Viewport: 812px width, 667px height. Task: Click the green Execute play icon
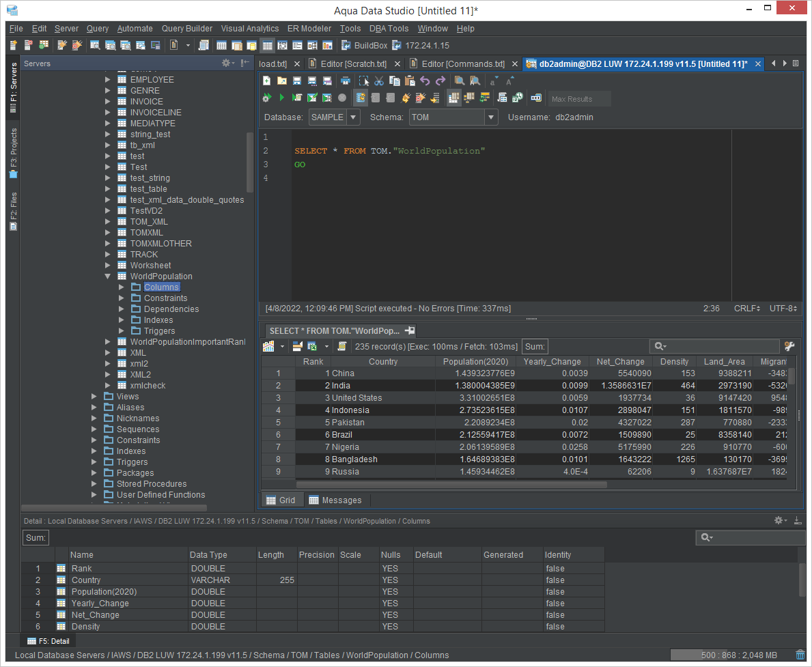pos(282,98)
